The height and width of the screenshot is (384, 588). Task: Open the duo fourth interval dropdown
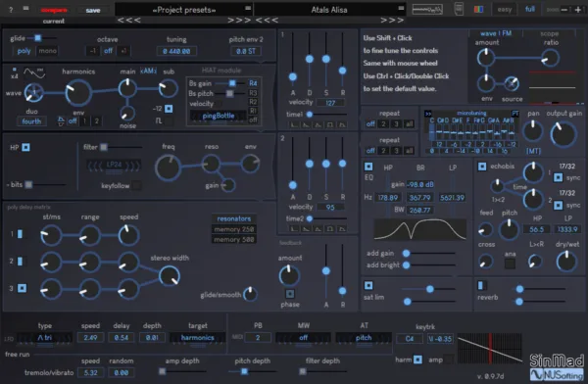tap(31, 121)
